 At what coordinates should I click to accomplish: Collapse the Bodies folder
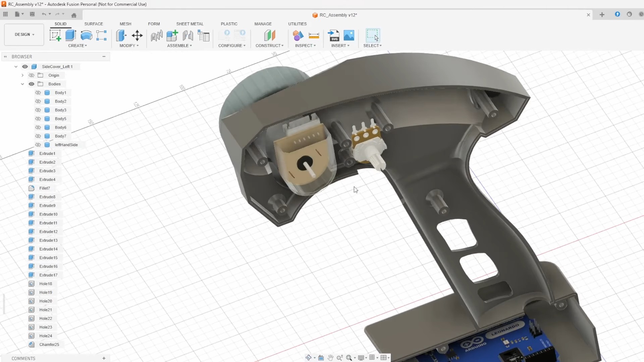point(22,84)
